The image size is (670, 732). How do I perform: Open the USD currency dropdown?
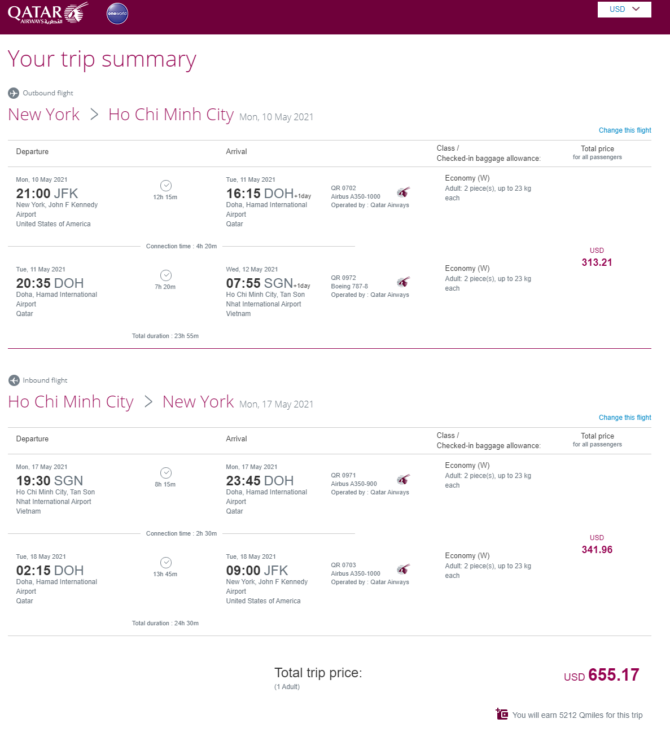click(624, 9)
